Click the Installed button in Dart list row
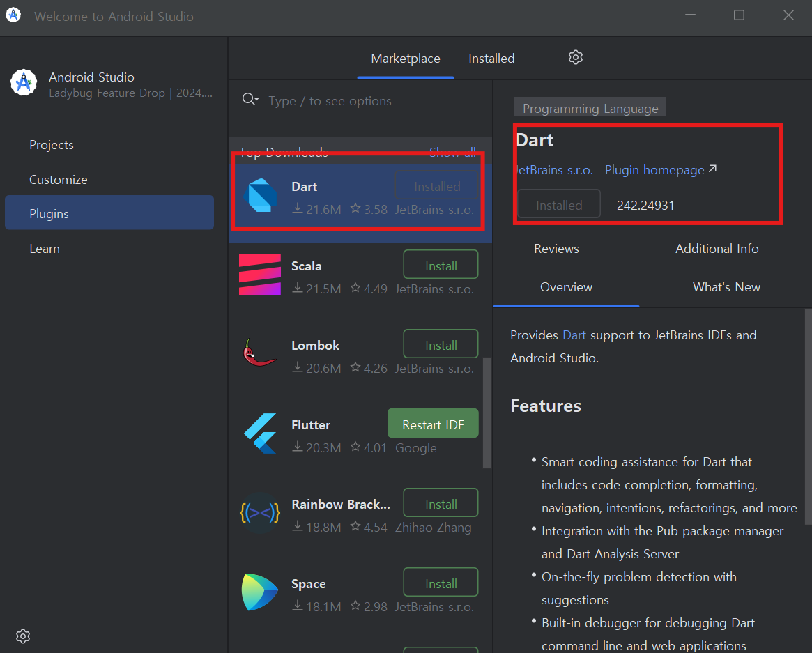This screenshot has height=653, width=812. (x=437, y=186)
